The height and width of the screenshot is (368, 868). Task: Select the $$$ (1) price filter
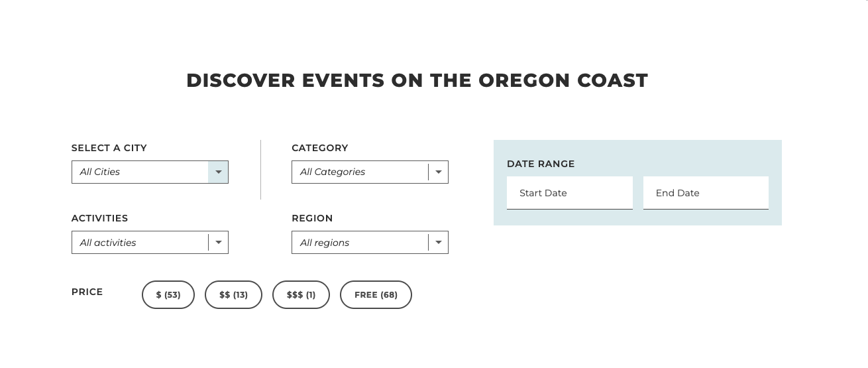(301, 295)
